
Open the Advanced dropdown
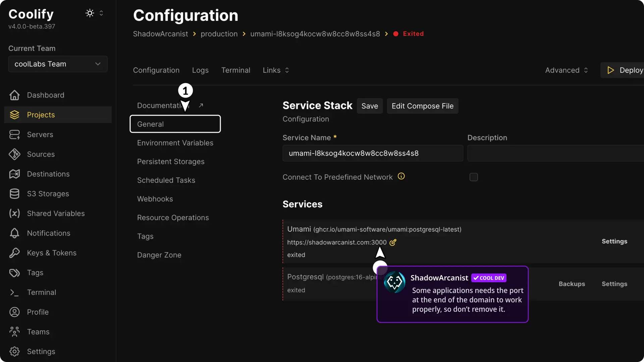(566, 70)
